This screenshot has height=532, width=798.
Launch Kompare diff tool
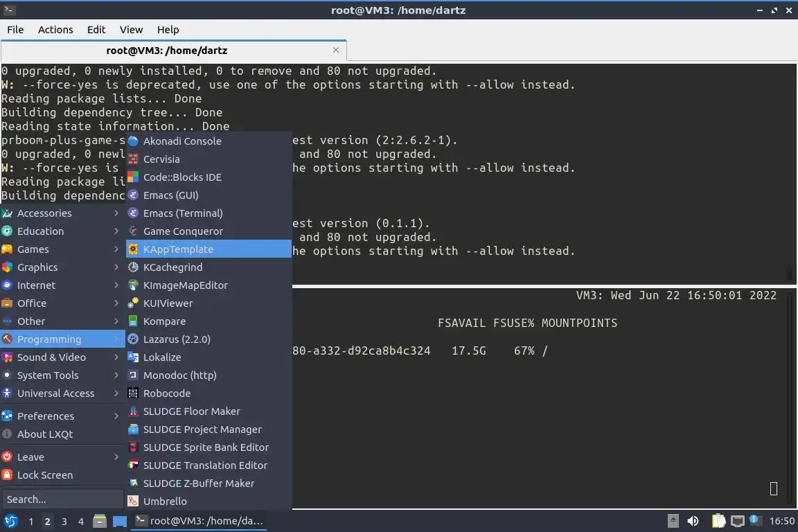tap(209, 321)
